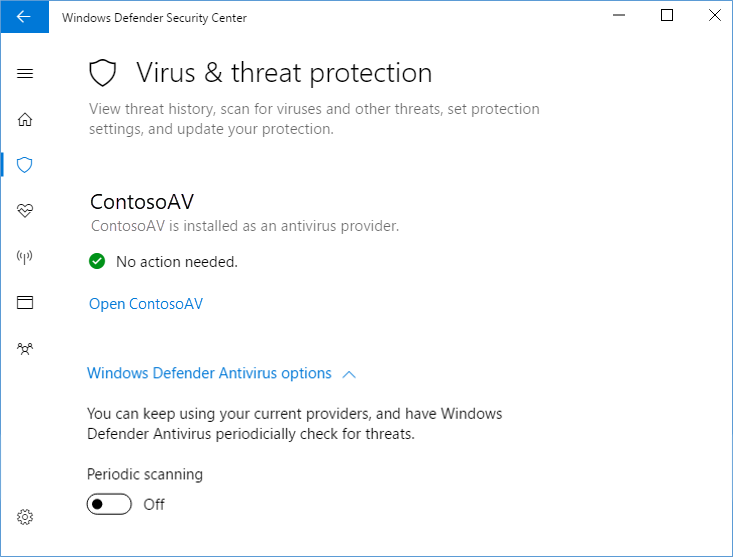Select the sidebar shield virus protection icon
Image resolution: width=733 pixels, height=557 pixels.
tap(25, 164)
